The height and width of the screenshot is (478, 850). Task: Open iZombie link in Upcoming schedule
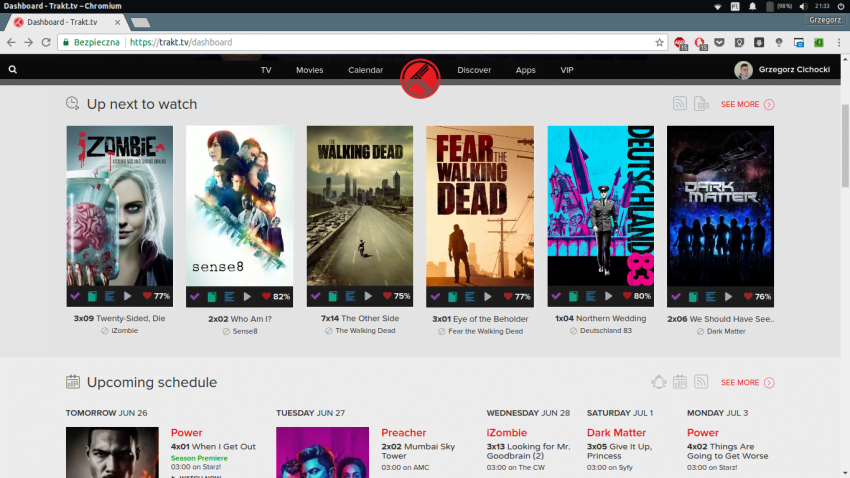coord(506,432)
